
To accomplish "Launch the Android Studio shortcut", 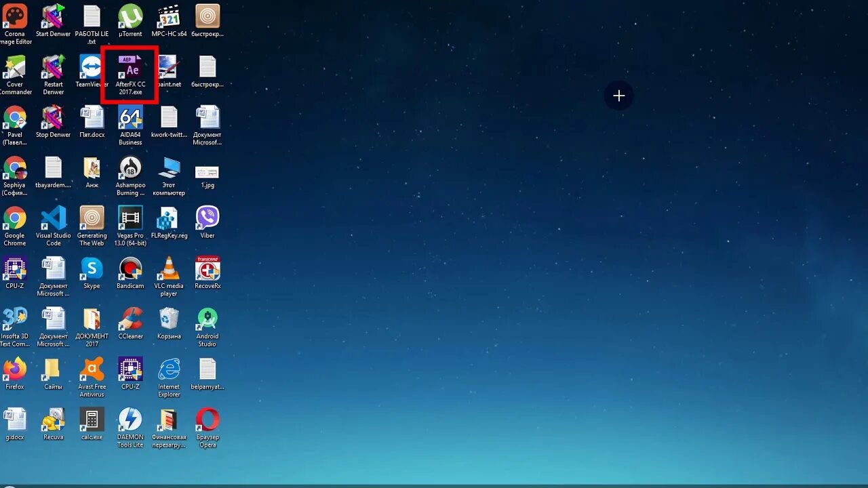I will tap(208, 327).
